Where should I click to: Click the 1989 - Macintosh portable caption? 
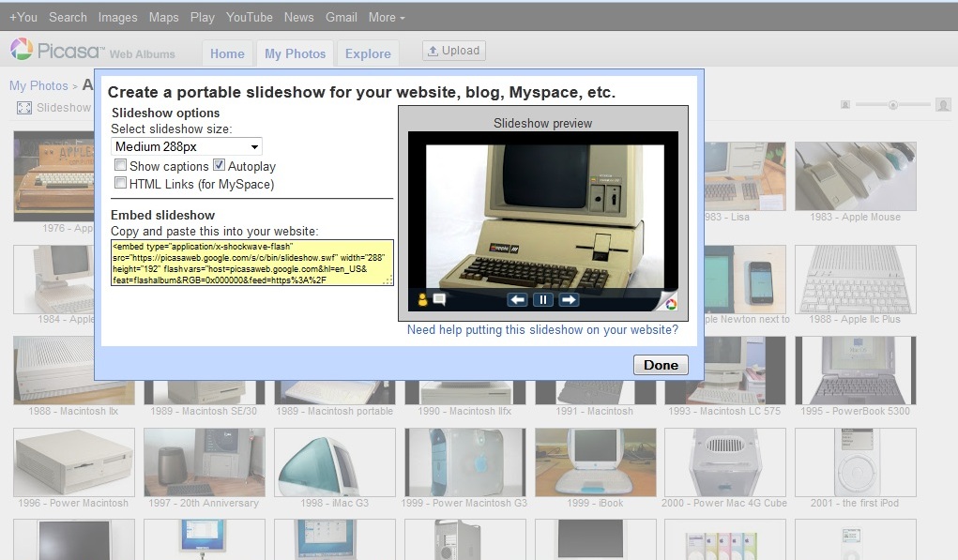tap(334, 411)
